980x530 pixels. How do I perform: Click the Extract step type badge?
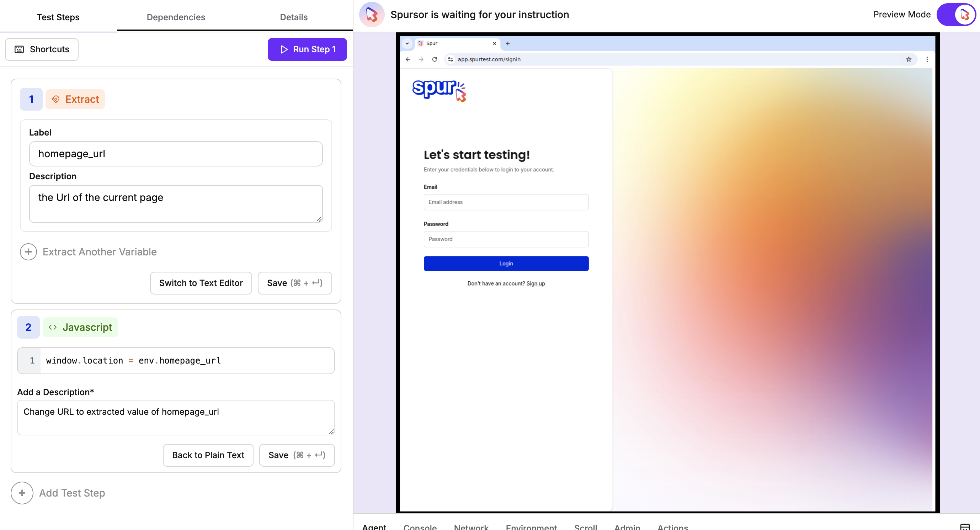pos(75,99)
